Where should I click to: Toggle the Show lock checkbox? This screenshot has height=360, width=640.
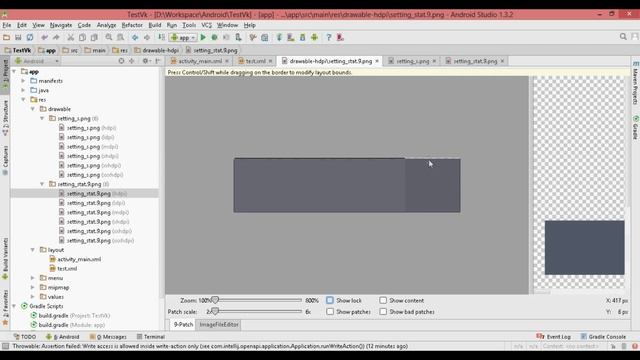point(330,300)
